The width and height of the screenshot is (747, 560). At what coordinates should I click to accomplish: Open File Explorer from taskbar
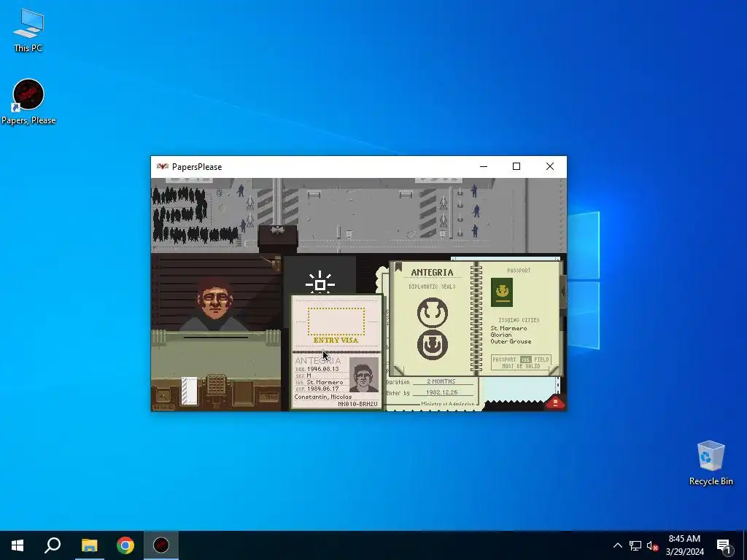(x=89, y=545)
